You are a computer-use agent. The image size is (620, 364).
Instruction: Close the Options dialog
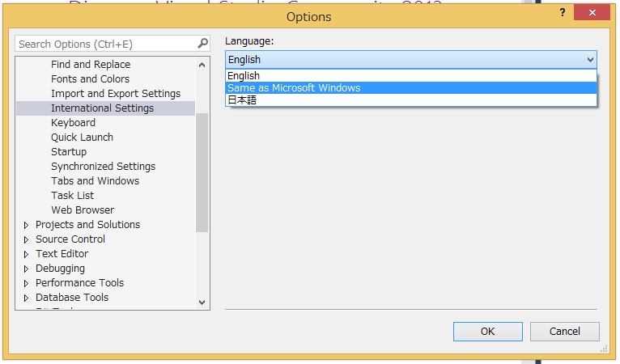pyautogui.click(x=592, y=13)
